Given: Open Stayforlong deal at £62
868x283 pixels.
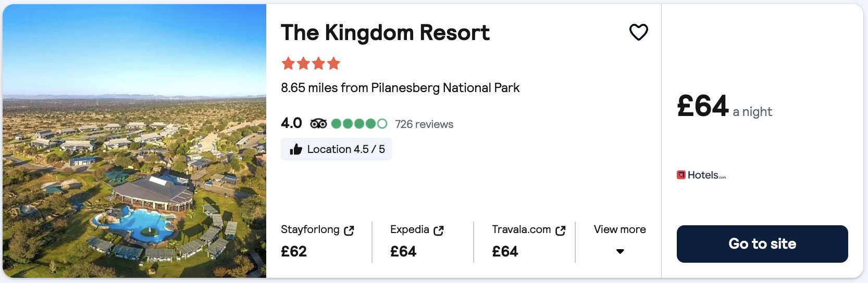Looking at the screenshot, I should click(x=318, y=242).
